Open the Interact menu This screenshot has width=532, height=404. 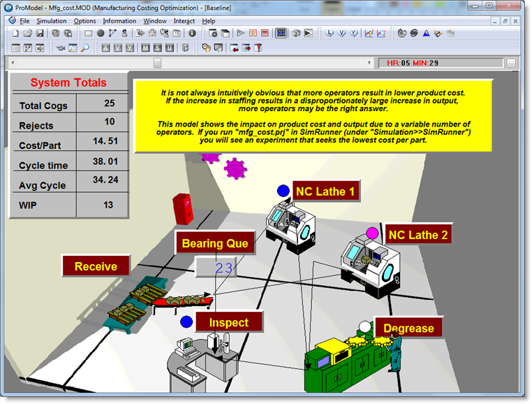click(184, 21)
